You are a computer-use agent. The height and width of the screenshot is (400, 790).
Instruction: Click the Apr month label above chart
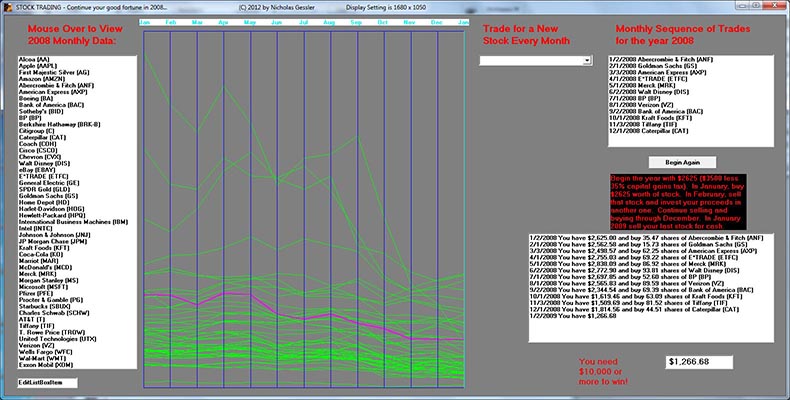coord(223,23)
